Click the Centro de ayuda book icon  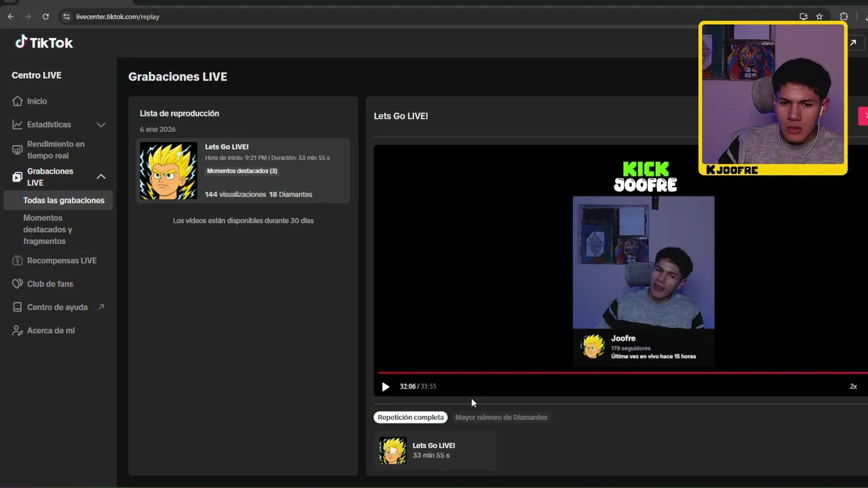tap(18, 307)
